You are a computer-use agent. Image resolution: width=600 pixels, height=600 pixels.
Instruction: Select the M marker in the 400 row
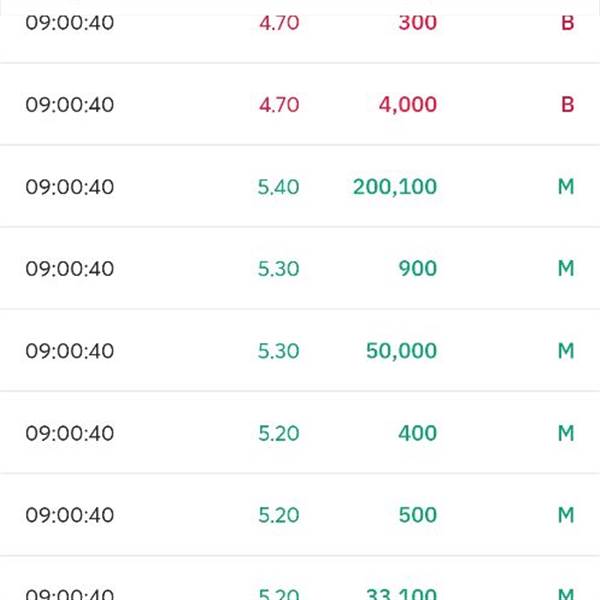tap(566, 433)
